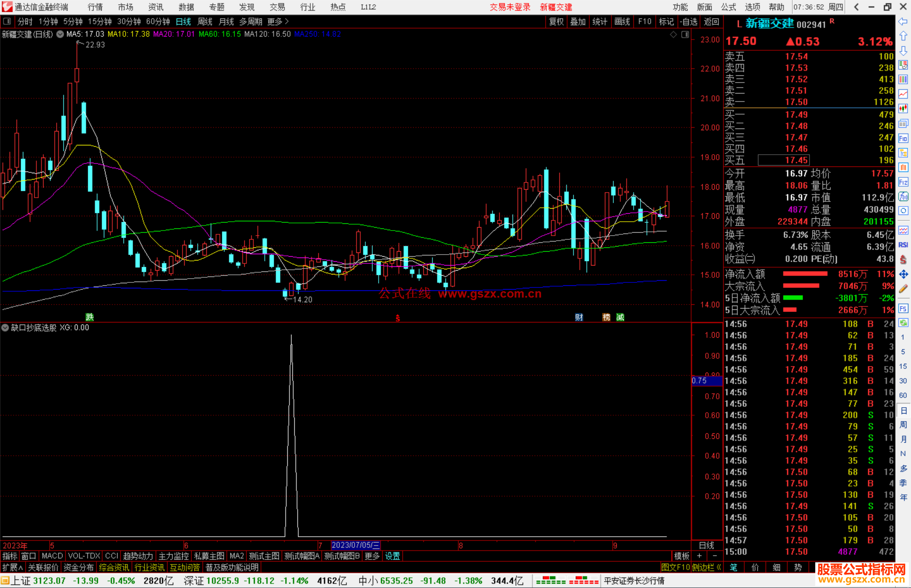The width and height of the screenshot is (911, 588).
Task: Click the f(x) formula icon in sidebar
Action: click(x=903, y=196)
